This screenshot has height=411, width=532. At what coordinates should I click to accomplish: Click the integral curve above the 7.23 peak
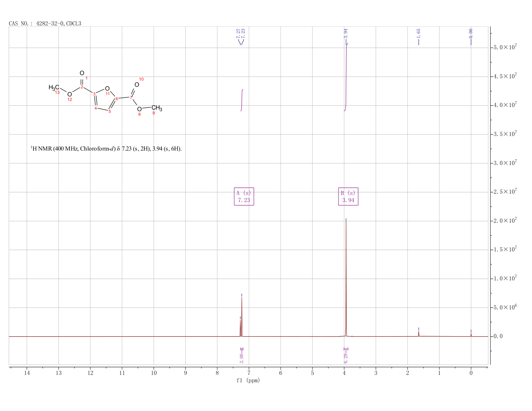(x=242, y=100)
